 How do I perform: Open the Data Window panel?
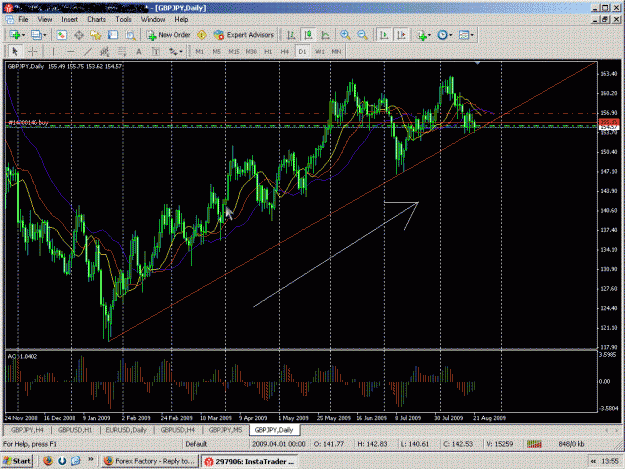tap(79, 35)
